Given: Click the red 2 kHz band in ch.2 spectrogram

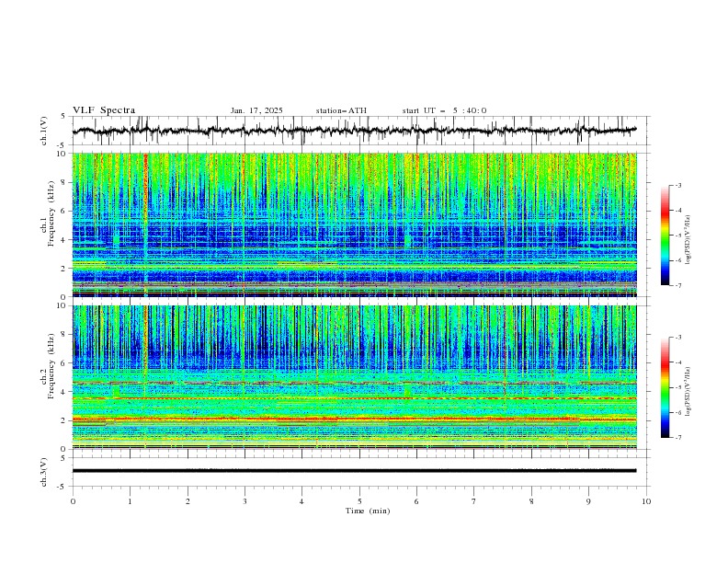Looking at the screenshot, I should (355, 419).
